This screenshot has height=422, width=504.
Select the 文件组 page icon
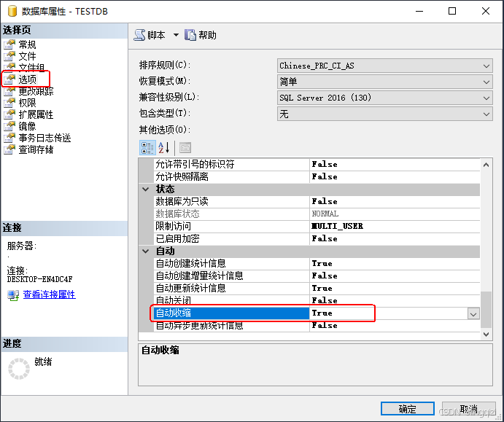pyautogui.click(x=9, y=68)
